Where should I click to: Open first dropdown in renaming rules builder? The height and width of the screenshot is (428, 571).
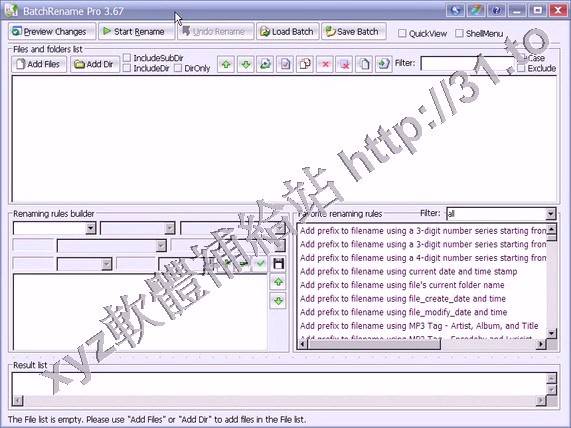click(91, 228)
